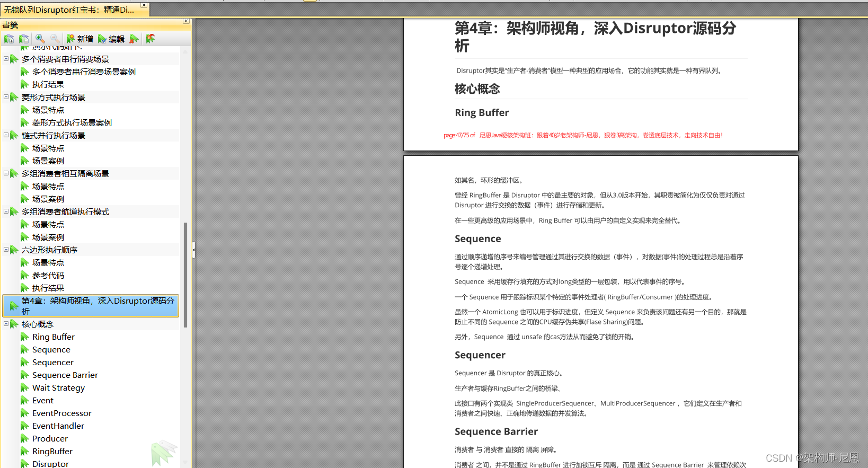Collapse the 多组消费者相互隔离场景 bookmark node
Screen dimensions: 868x468
click(6, 173)
